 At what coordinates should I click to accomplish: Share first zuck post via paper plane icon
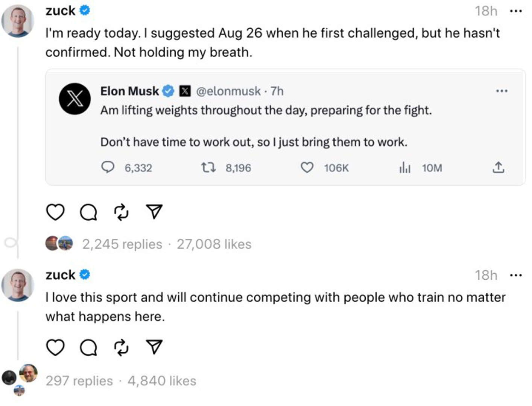pyautogui.click(x=154, y=212)
